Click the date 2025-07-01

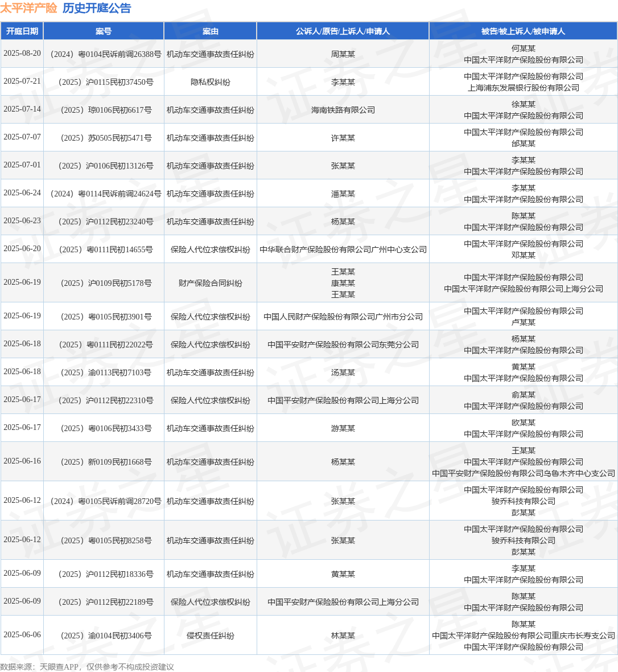point(22,165)
